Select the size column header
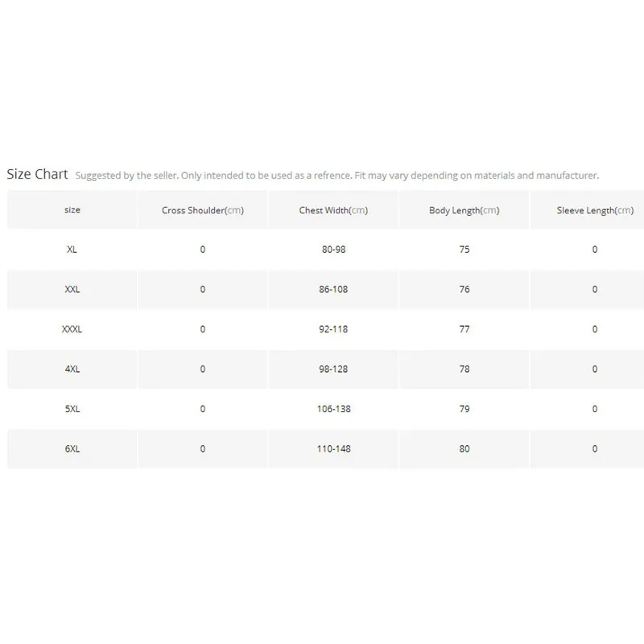 [72, 210]
